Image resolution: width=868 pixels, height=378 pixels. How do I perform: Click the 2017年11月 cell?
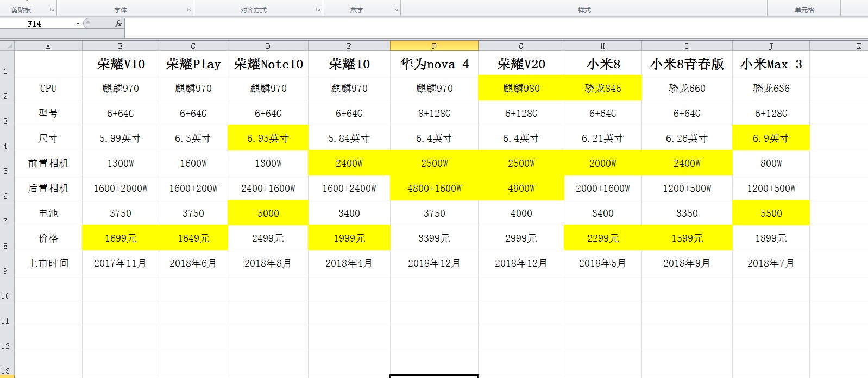pos(121,263)
